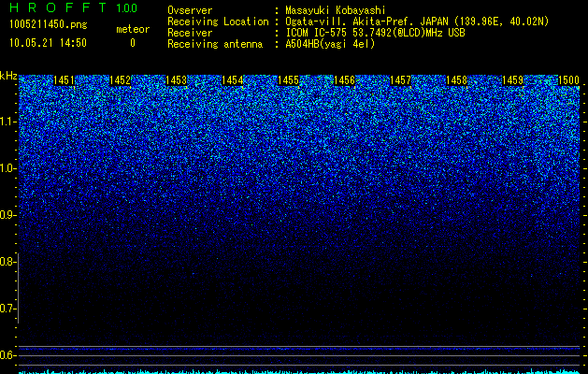Click the kHz axis unit label

pyautogui.click(x=8, y=76)
